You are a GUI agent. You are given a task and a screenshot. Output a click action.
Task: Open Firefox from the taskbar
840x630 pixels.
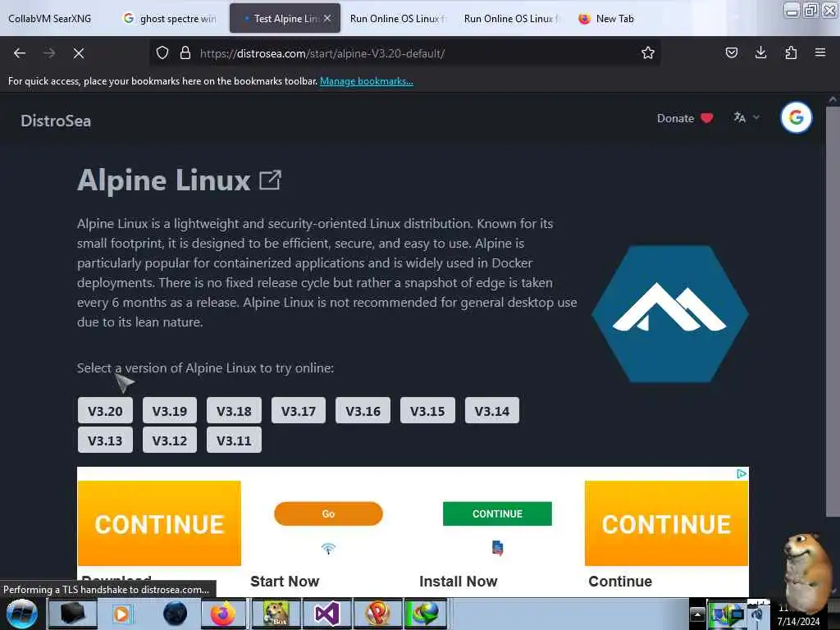(223, 614)
